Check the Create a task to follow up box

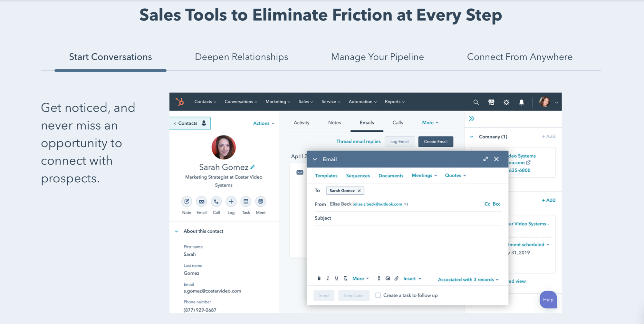pyautogui.click(x=378, y=295)
